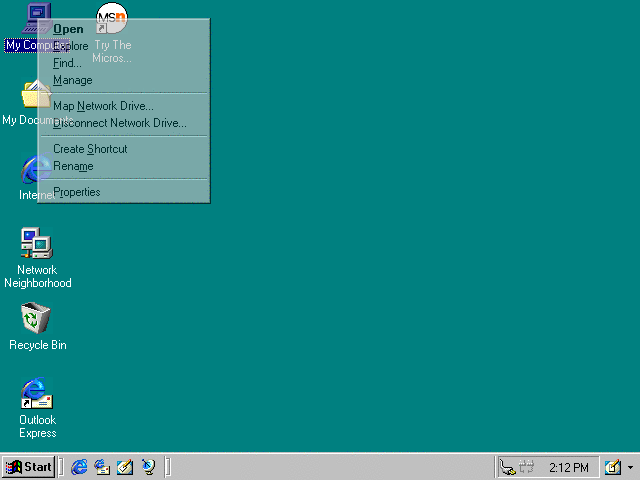
Task: Choose Disconnect Network Drive... menu entry
Action: 124,123
